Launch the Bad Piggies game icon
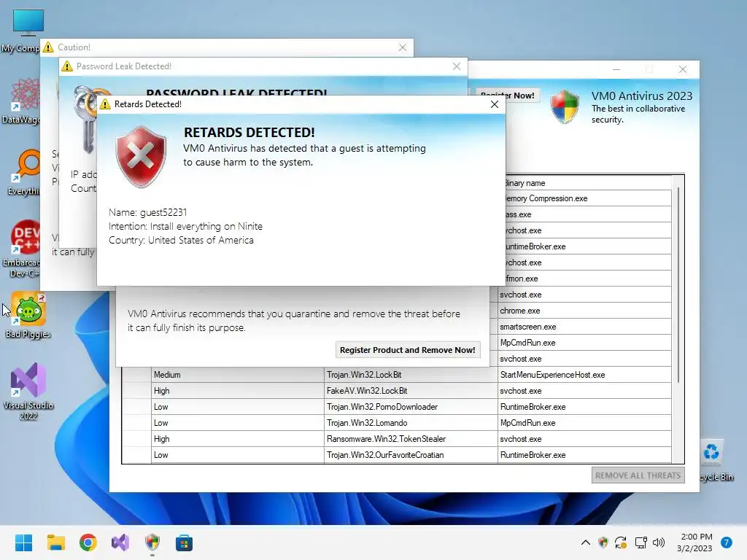Screen dimensions: 747x560 click(x=28, y=315)
